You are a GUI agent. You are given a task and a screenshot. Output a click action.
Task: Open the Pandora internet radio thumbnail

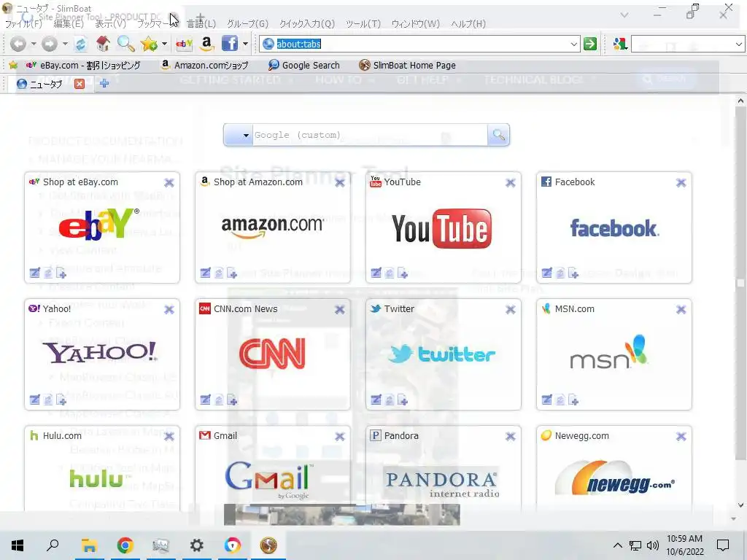(442, 483)
